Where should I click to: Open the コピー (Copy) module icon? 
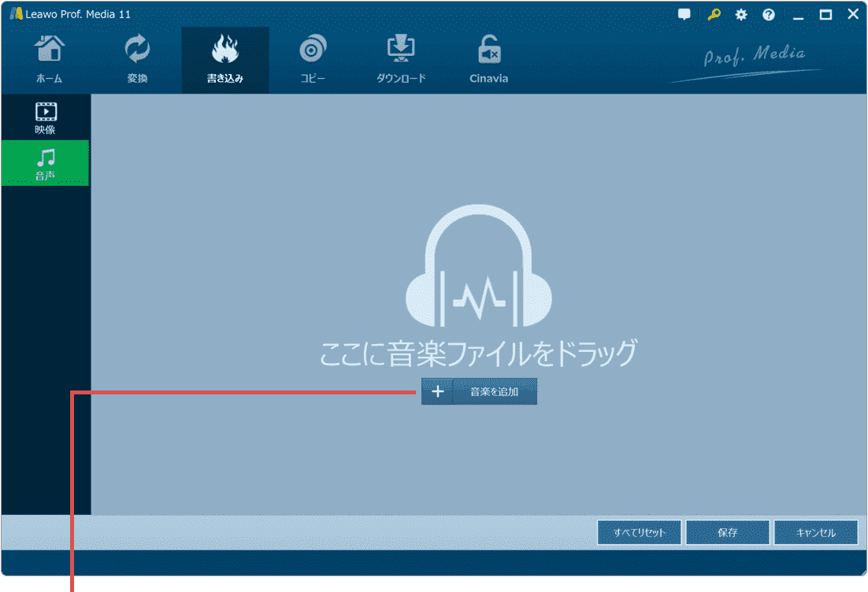pyautogui.click(x=312, y=59)
